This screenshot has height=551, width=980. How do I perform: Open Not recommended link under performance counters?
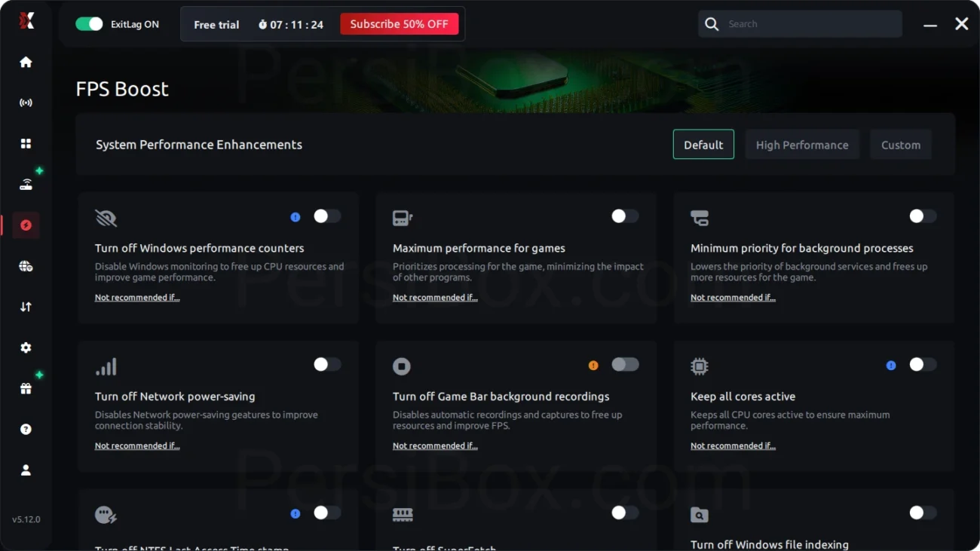coord(137,298)
